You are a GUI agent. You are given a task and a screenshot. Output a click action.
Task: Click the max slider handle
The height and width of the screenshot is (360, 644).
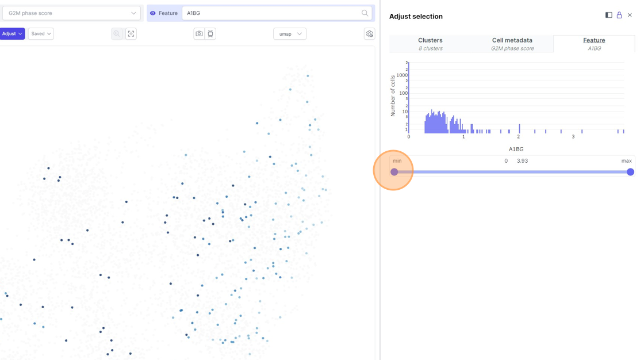pos(630,172)
